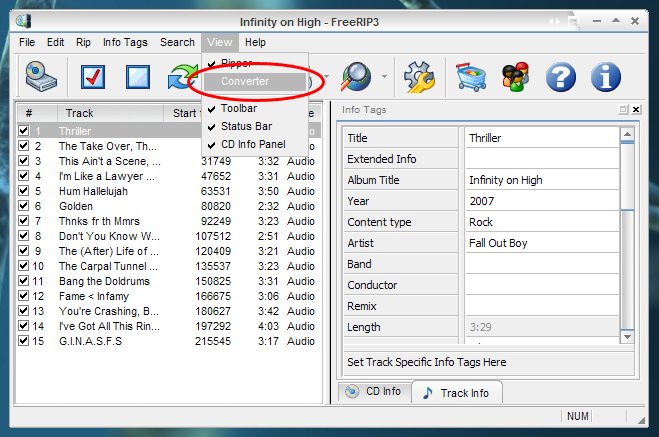Screen dimensions: 659x437
Task: Expand the dropdown arrow next to the search globe
Action: coord(384,76)
